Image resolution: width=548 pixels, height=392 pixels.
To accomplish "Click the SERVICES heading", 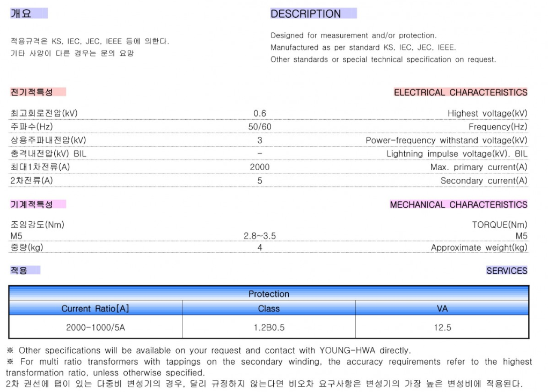I will (507, 271).
